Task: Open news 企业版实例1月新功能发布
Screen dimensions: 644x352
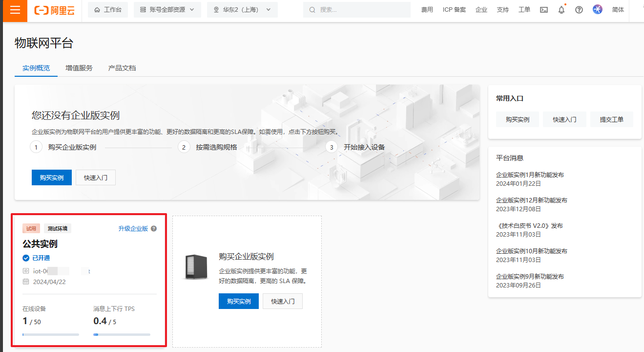Action: pos(530,175)
